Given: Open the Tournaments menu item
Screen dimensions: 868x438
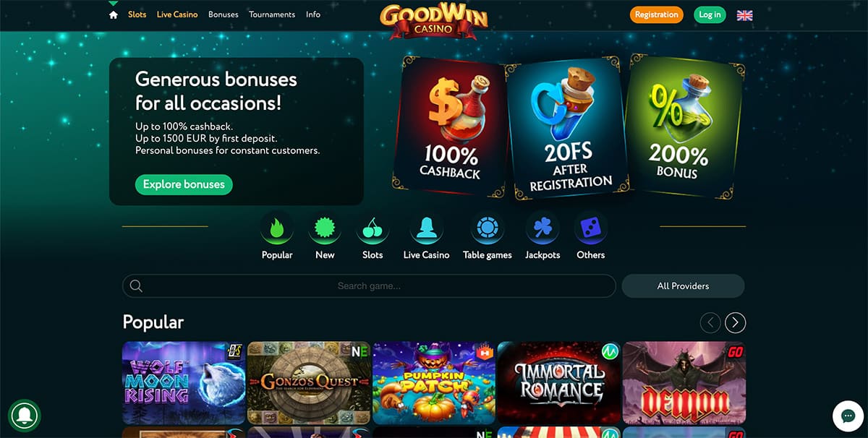Looking at the screenshot, I should coord(272,14).
